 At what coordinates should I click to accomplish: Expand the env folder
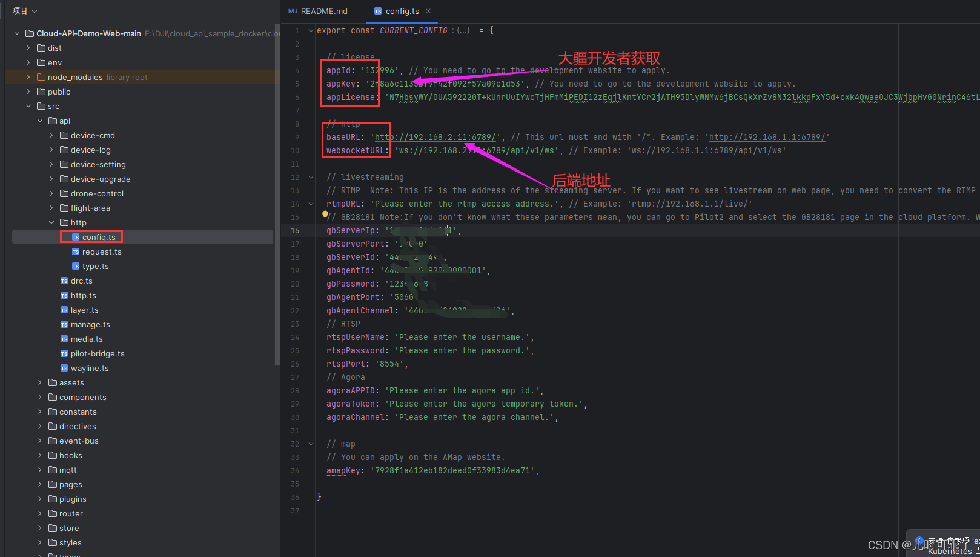coord(28,62)
